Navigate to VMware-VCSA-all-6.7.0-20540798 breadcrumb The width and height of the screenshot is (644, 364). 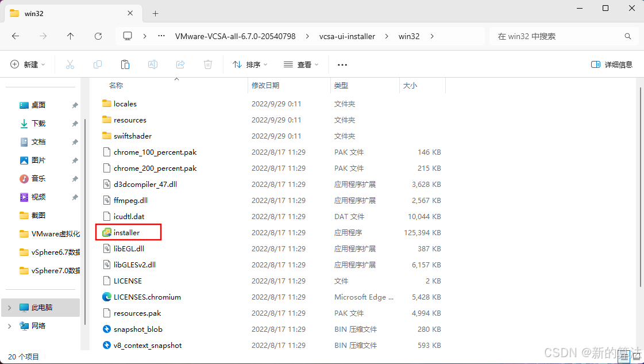(236, 36)
